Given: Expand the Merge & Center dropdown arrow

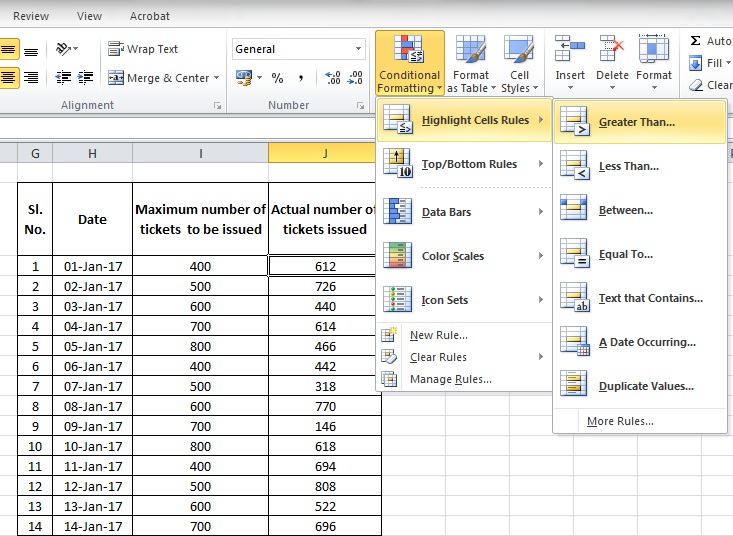Looking at the screenshot, I should (x=216, y=78).
